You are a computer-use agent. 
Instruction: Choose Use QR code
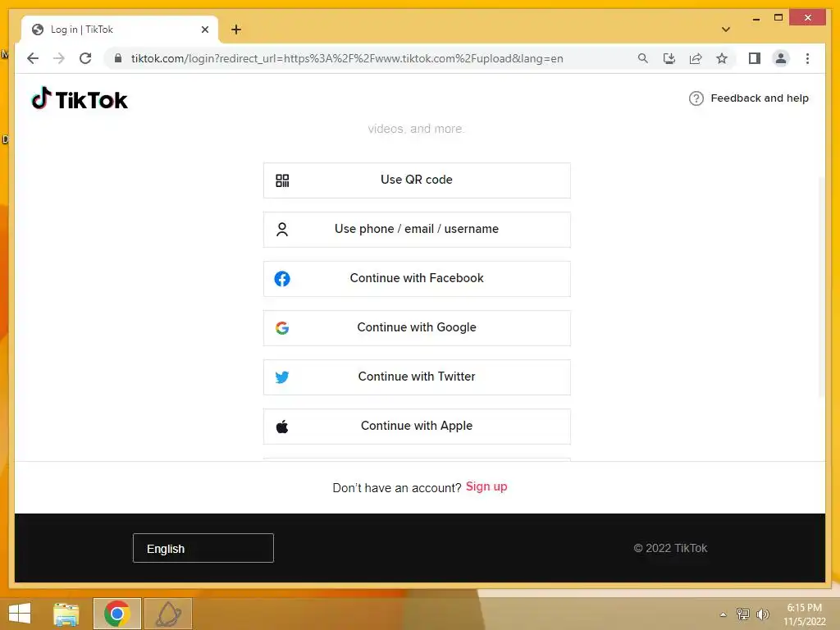(x=417, y=180)
